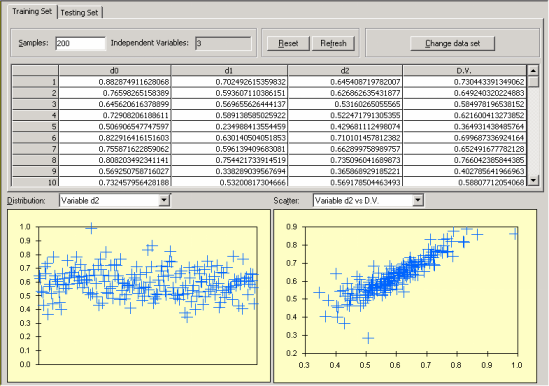Click cell 0.522471791305355

[x=345, y=115]
